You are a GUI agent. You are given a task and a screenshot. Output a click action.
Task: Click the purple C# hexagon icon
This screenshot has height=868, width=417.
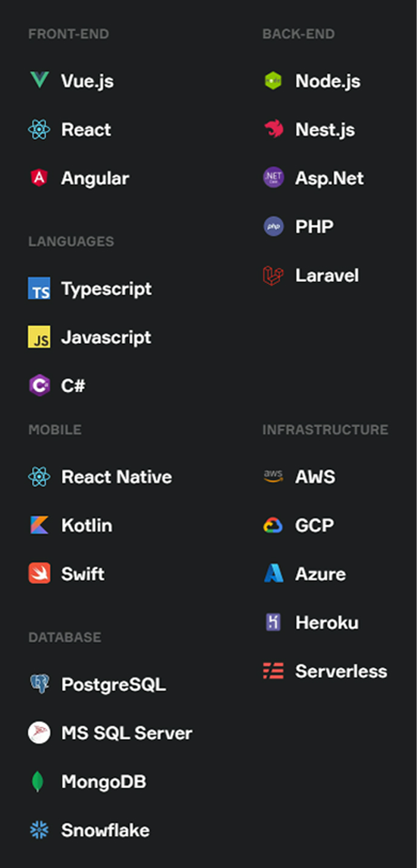(39, 385)
